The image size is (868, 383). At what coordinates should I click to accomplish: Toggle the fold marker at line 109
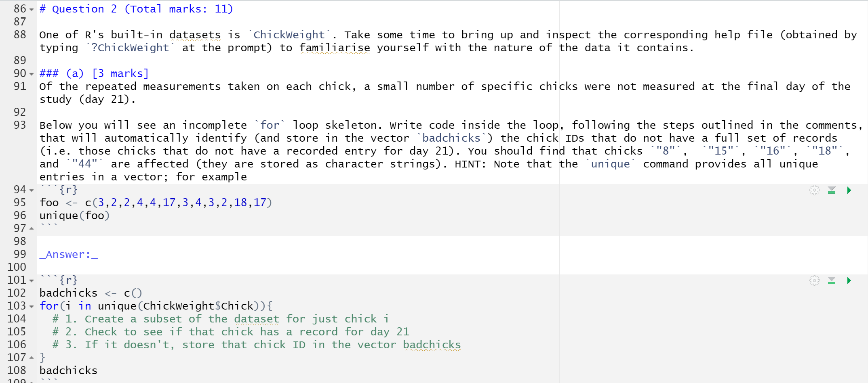click(x=31, y=381)
